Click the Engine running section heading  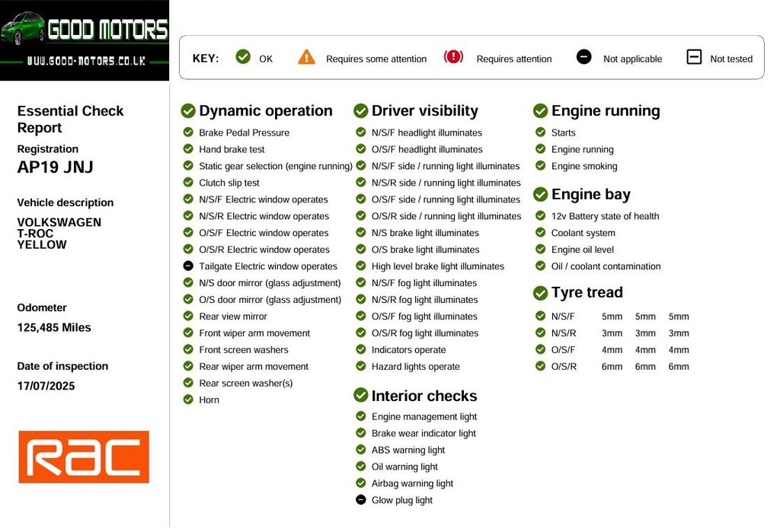point(605,111)
